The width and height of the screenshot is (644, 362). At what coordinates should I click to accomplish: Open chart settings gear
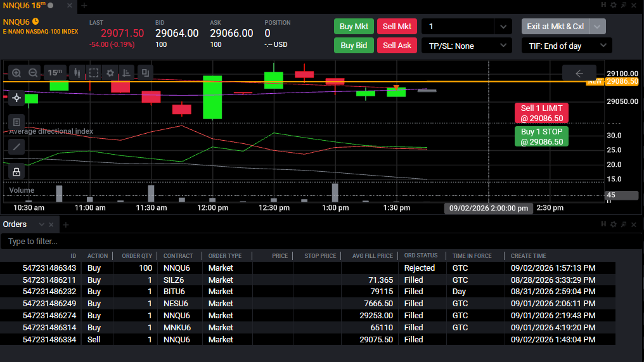pyautogui.click(x=110, y=73)
